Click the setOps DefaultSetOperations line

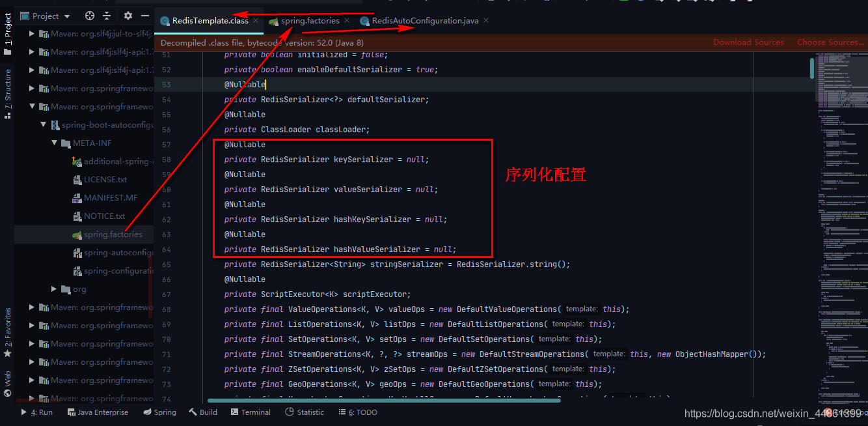tap(413, 339)
